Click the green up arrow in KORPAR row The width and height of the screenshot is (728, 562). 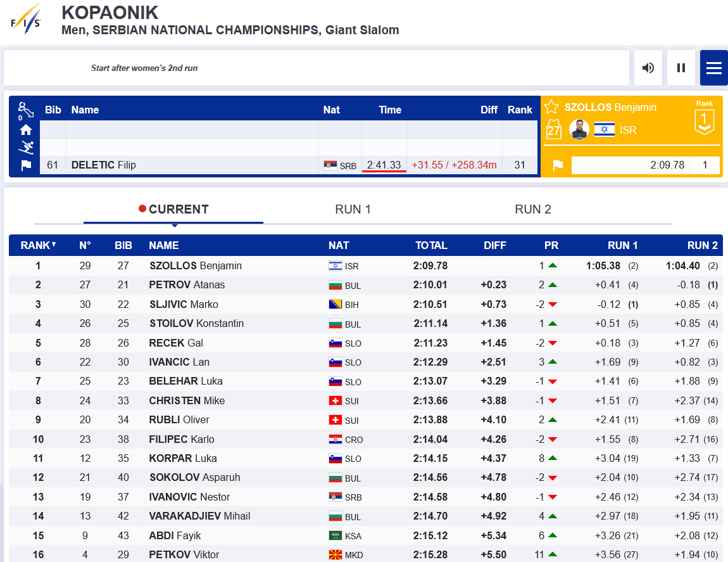coord(553,458)
